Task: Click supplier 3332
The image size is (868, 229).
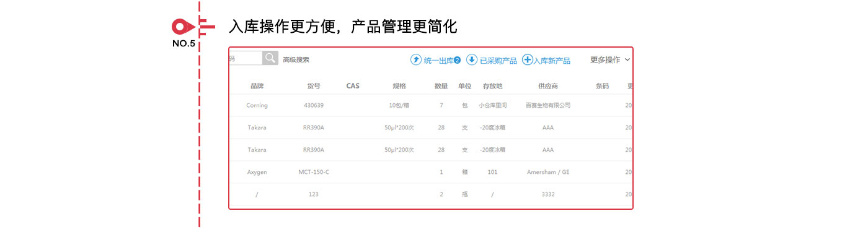Action: click(548, 194)
